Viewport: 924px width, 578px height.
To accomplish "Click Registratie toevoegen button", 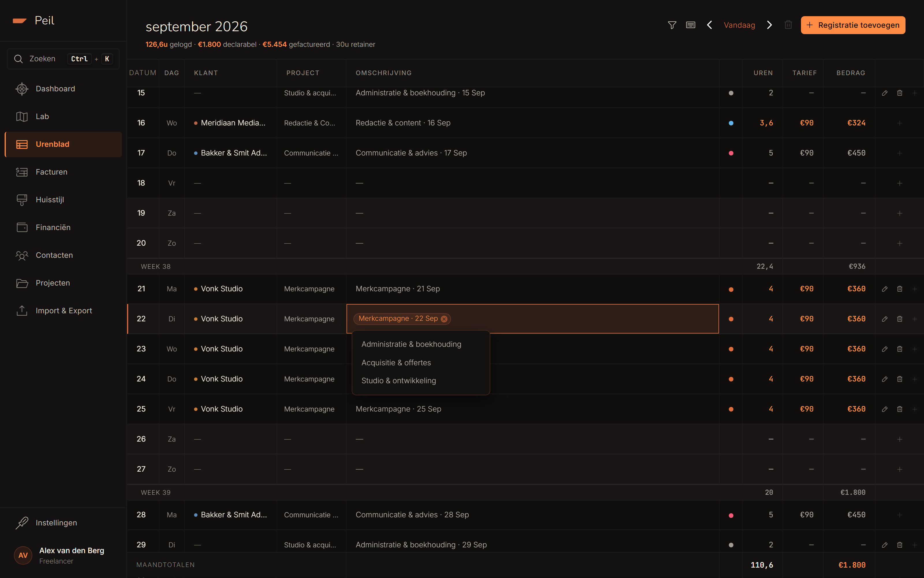I will coord(853,25).
